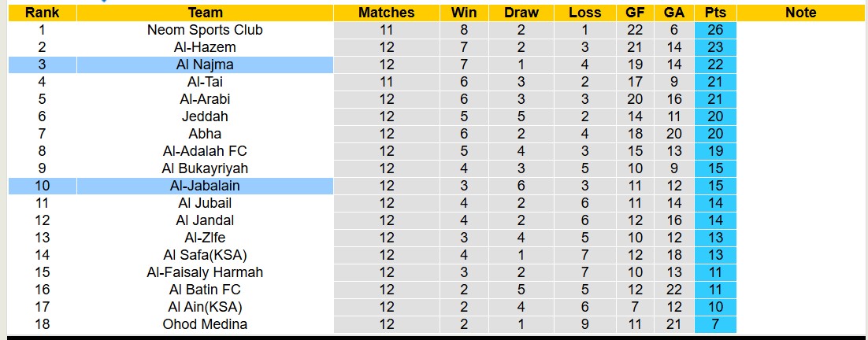Select Jeddah in the standings

click(205, 116)
